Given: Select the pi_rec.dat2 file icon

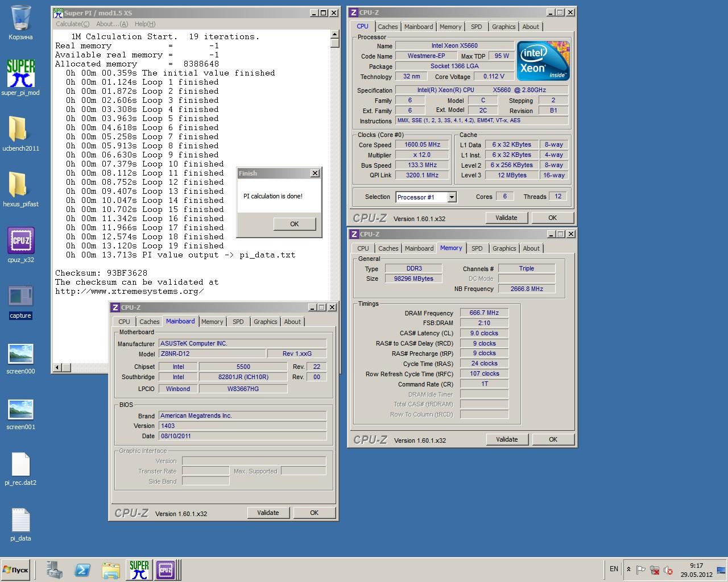Looking at the screenshot, I should 20,468.
